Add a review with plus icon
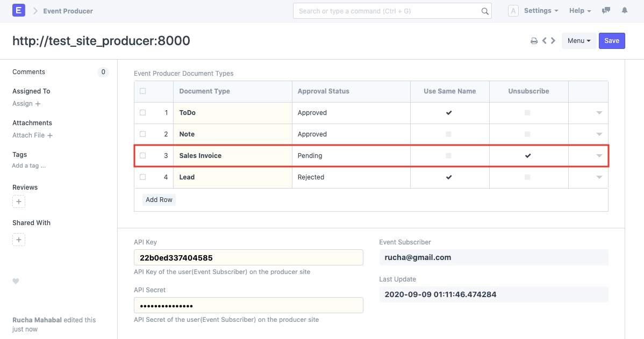The height and width of the screenshot is (339, 644). click(x=19, y=202)
